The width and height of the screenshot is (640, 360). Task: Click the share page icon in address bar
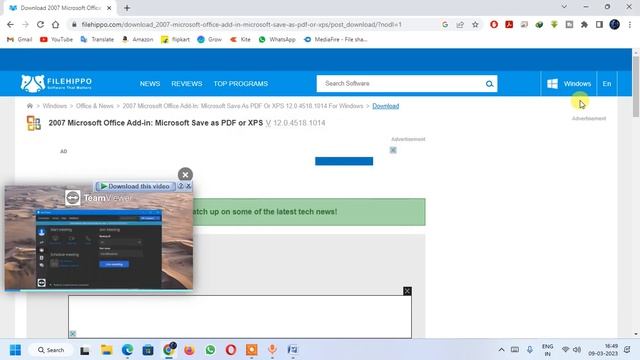460,24
